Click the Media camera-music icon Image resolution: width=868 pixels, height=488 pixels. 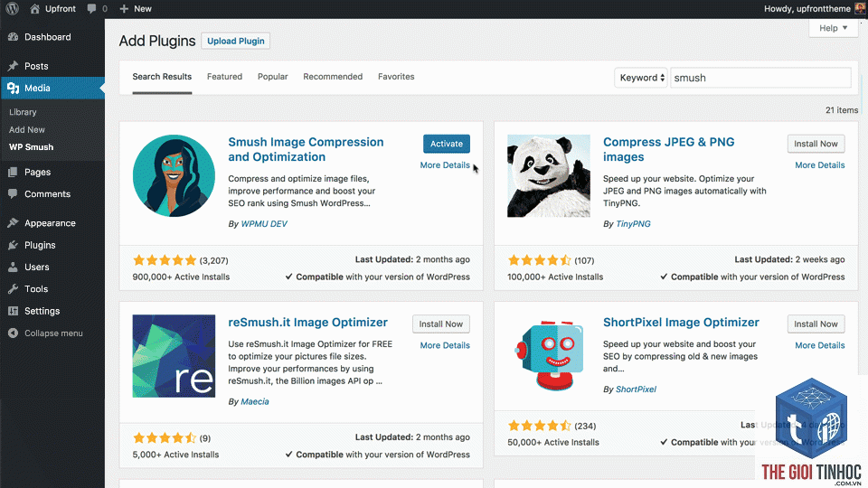[13, 88]
